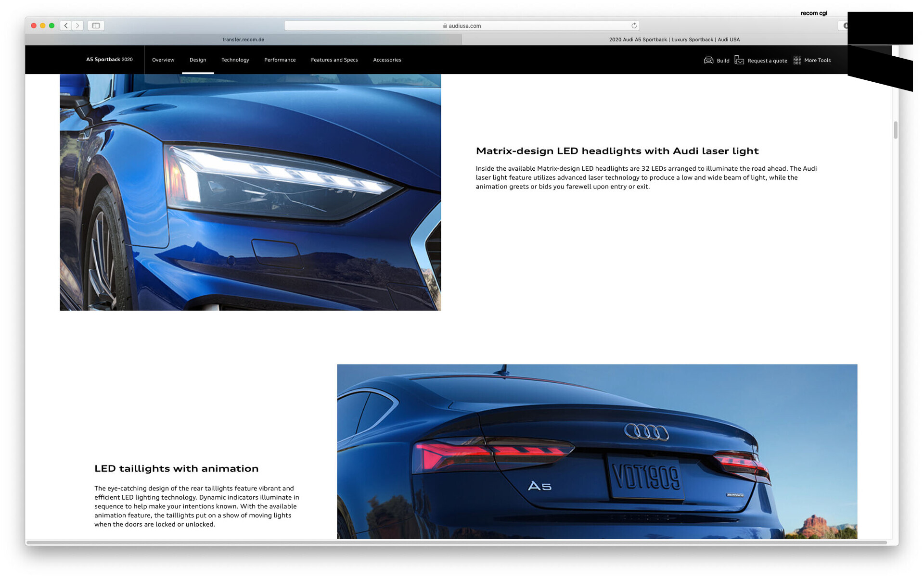Click the page reload icon

pos(634,25)
